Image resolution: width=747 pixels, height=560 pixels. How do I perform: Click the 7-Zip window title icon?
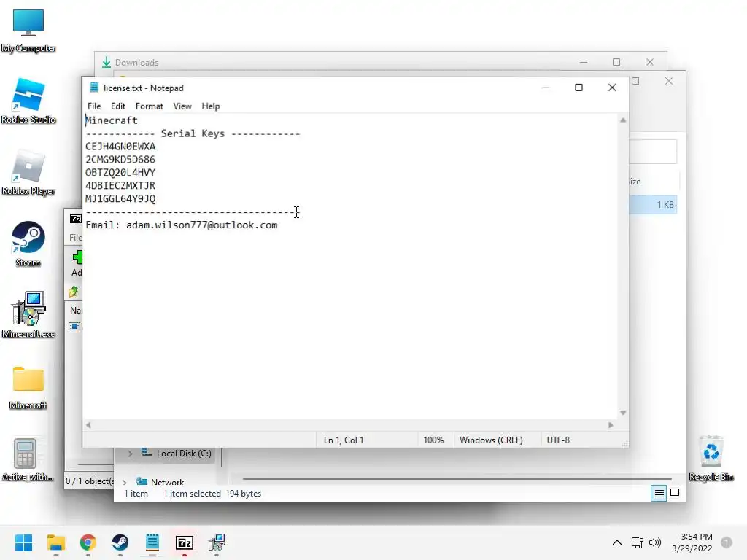pyautogui.click(x=76, y=219)
